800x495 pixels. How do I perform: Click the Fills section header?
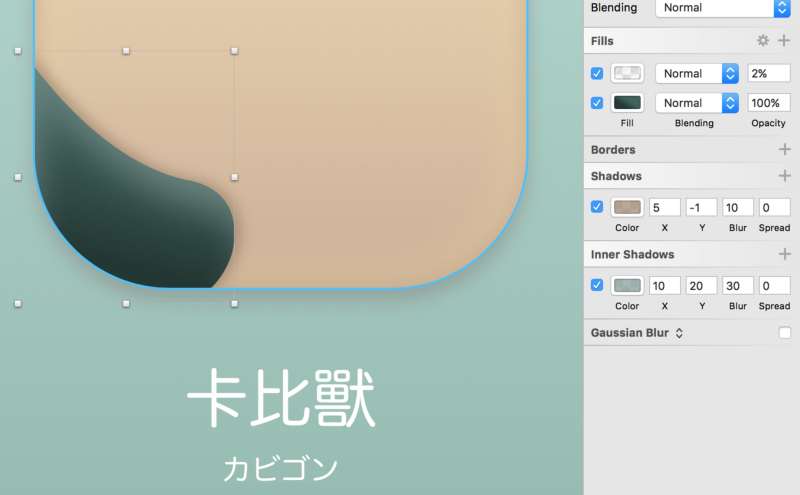pyautogui.click(x=602, y=41)
